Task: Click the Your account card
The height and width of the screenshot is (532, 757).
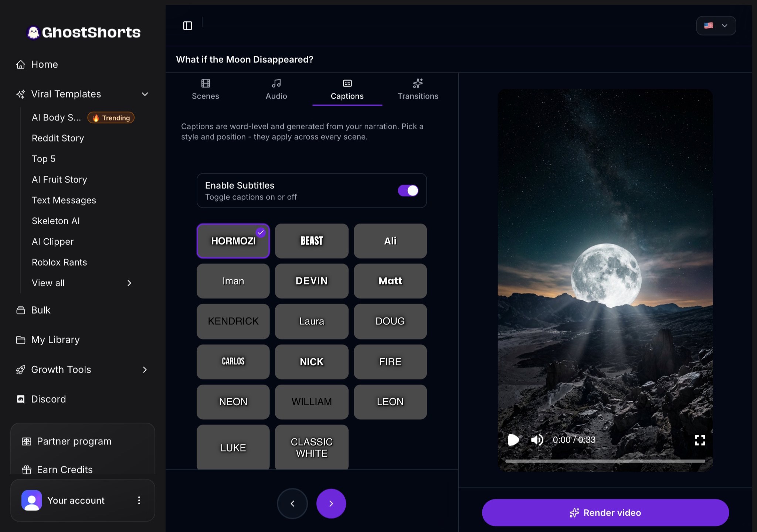Action: [83, 500]
